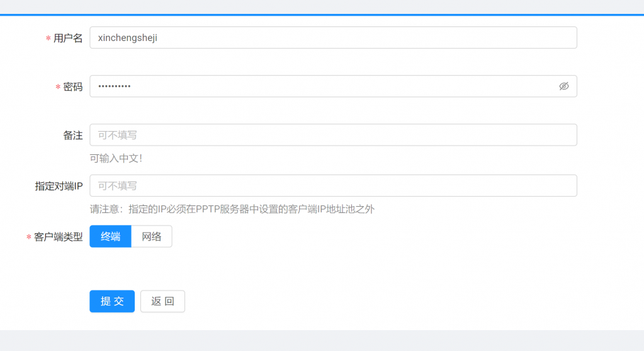644x351 pixels.
Task: Select 网络 client type option
Action: click(x=152, y=236)
